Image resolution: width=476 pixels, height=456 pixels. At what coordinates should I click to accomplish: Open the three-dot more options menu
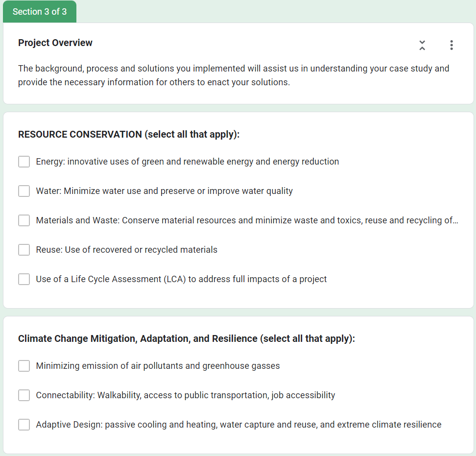tap(451, 45)
